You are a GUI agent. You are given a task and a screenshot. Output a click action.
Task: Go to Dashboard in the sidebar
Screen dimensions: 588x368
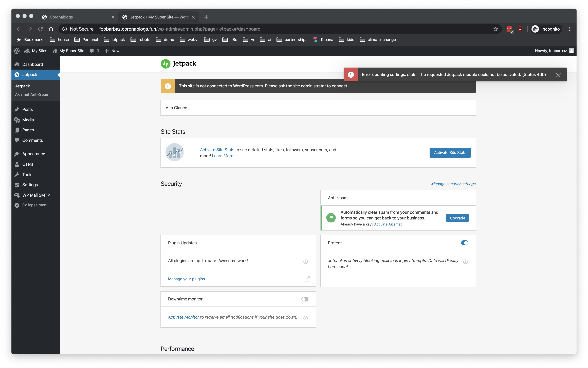35,64
